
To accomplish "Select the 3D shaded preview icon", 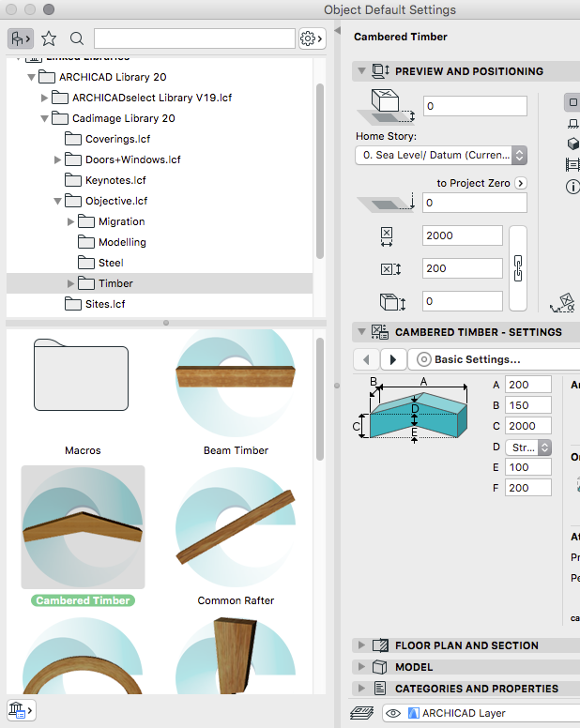I will click(573, 144).
